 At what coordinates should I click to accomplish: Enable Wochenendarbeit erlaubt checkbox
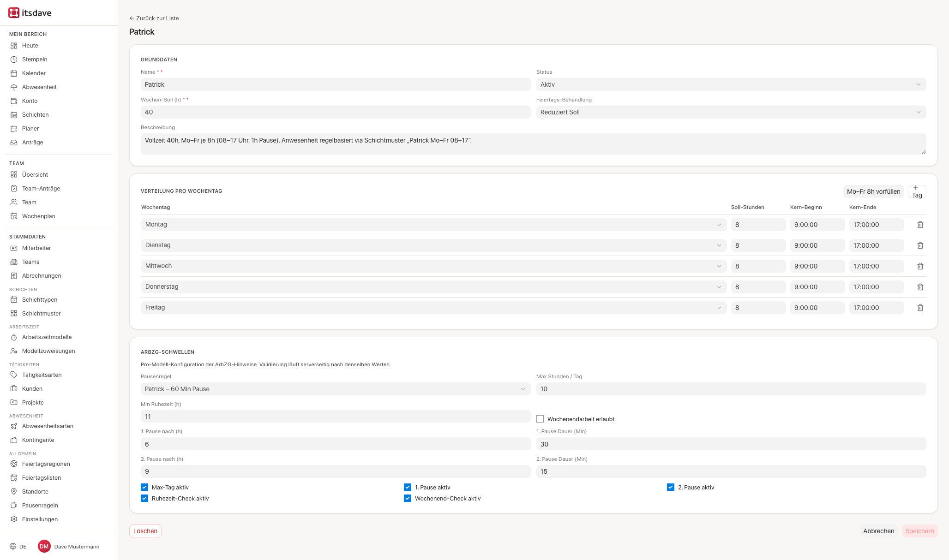(540, 419)
